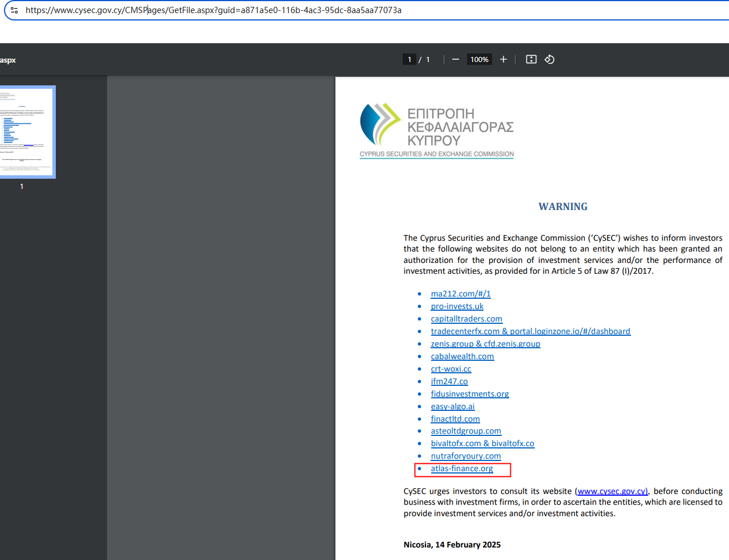The height and width of the screenshot is (560, 729).
Task: Open the finactltd.com link
Action: pyautogui.click(x=456, y=419)
